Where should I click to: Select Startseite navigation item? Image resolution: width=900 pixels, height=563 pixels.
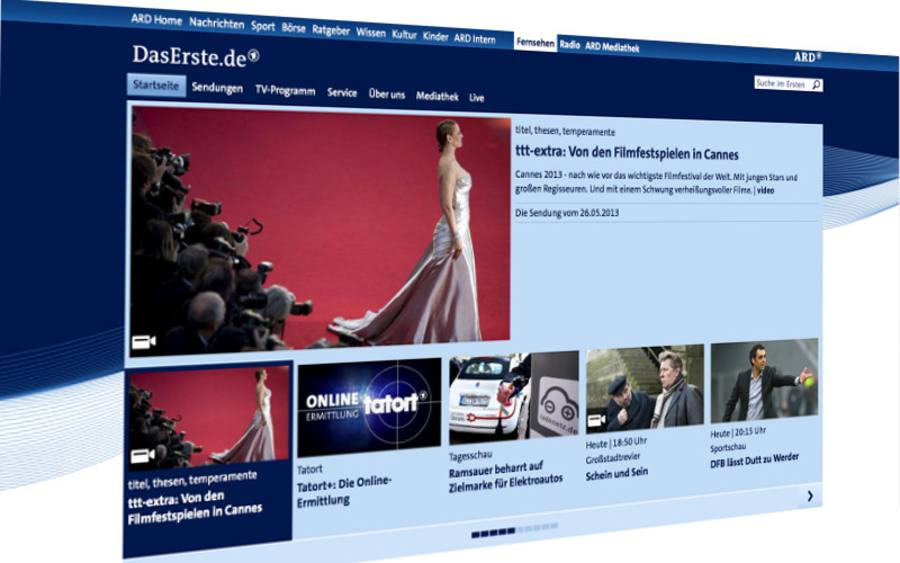click(x=156, y=85)
